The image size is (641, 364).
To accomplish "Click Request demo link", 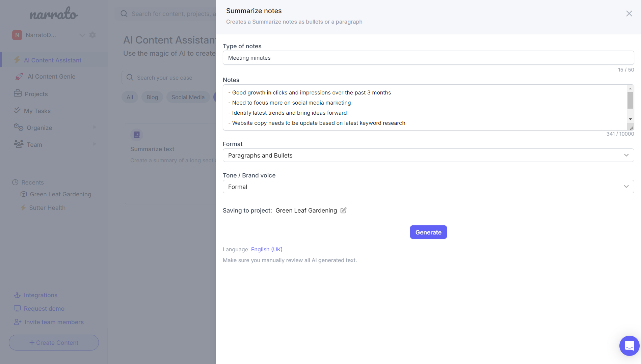I will [x=44, y=309].
